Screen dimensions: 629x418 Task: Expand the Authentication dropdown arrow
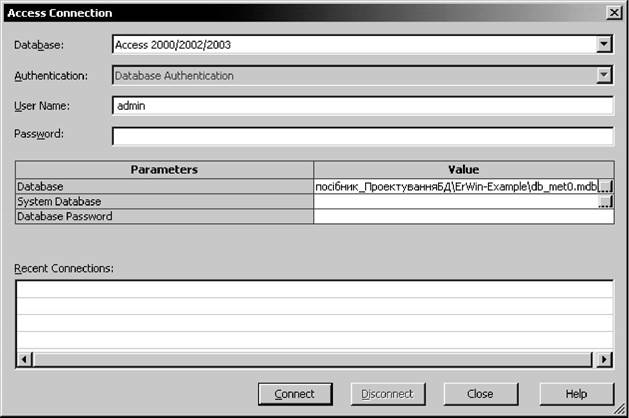(x=603, y=75)
